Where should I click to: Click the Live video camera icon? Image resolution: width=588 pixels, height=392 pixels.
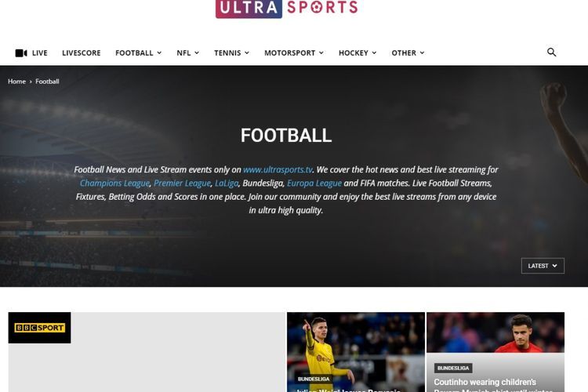pyautogui.click(x=21, y=53)
